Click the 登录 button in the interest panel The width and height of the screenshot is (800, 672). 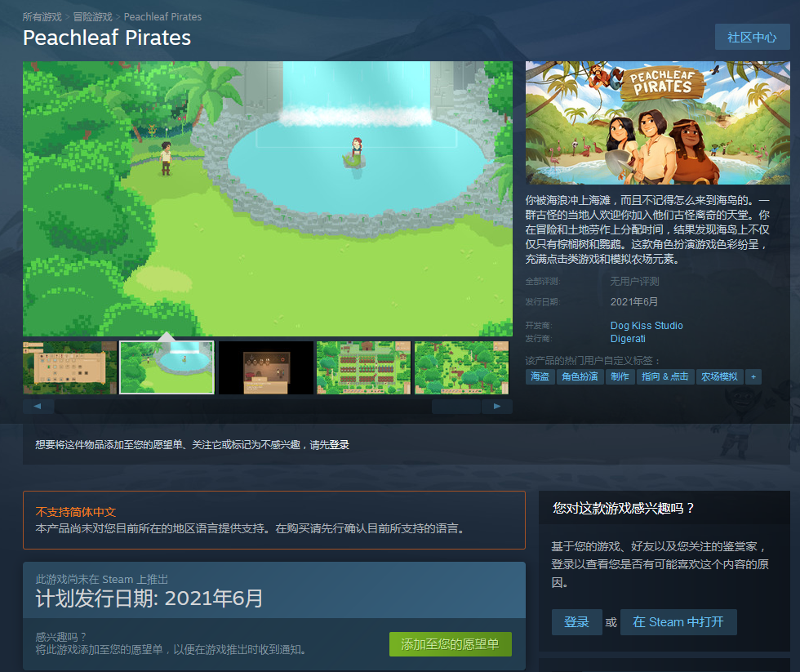click(x=576, y=622)
